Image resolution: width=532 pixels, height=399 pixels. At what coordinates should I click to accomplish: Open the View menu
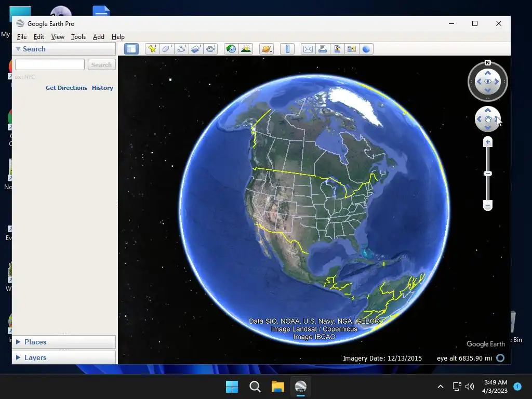click(58, 37)
